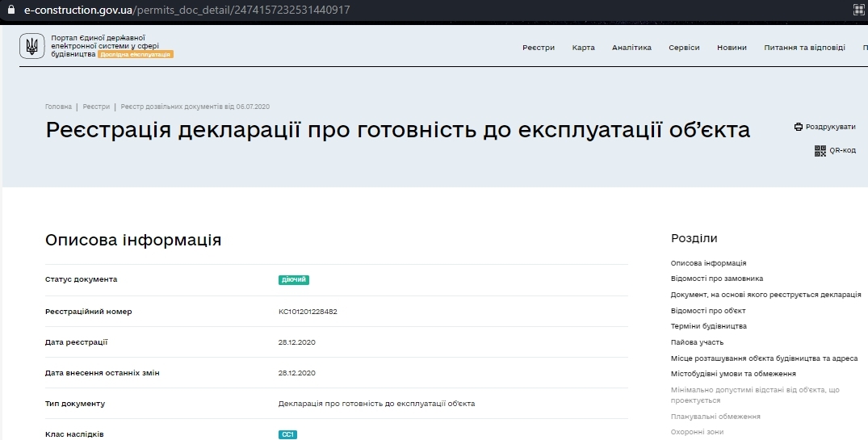Screen dimensions: 868x440
Task: Open the Реєстри menu item
Action: pos(539,48)
